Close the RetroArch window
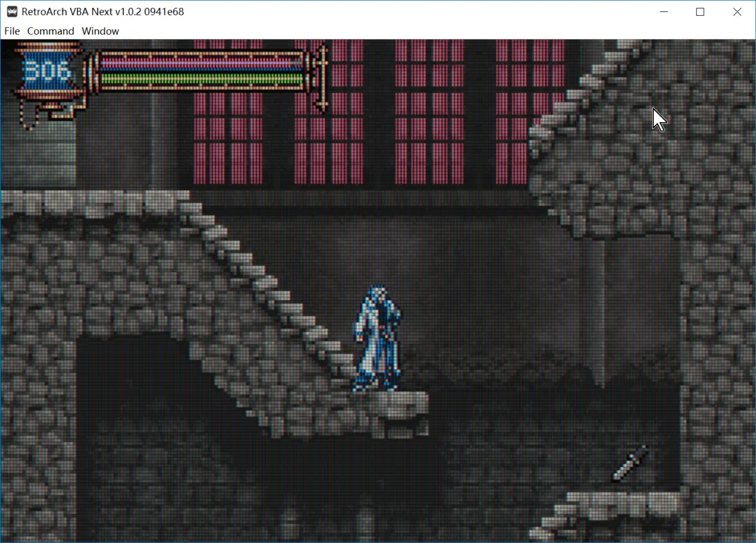The image size is (756, 543). point(737,11)
